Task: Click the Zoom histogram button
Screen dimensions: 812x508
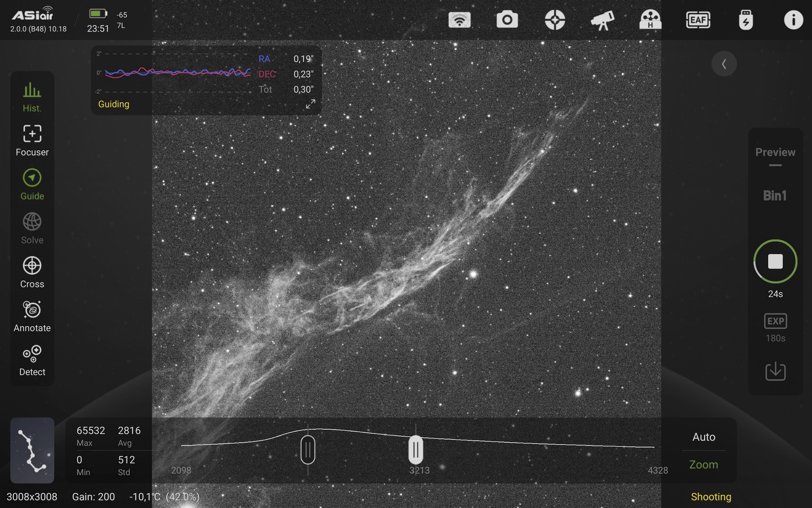Action: pos(703,465)
